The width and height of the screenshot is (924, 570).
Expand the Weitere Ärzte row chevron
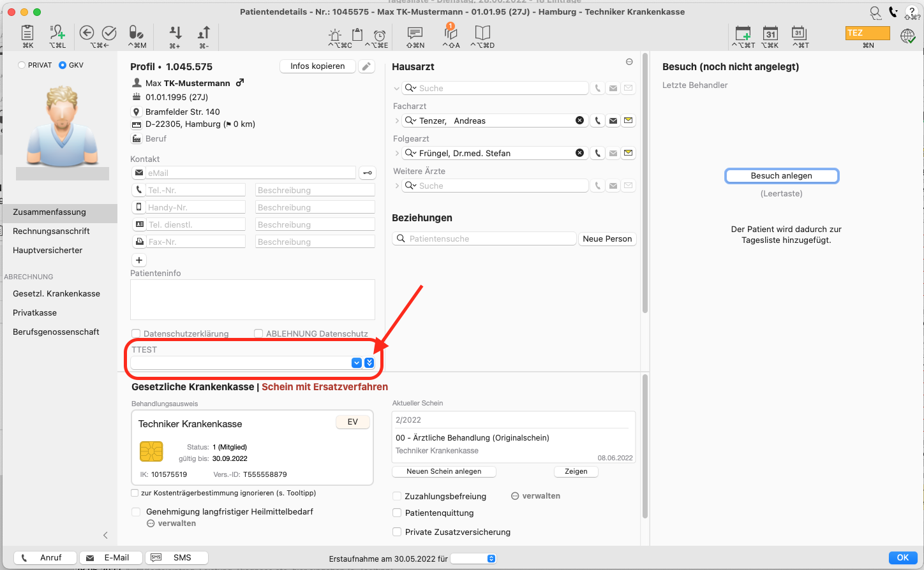point(397,186)
